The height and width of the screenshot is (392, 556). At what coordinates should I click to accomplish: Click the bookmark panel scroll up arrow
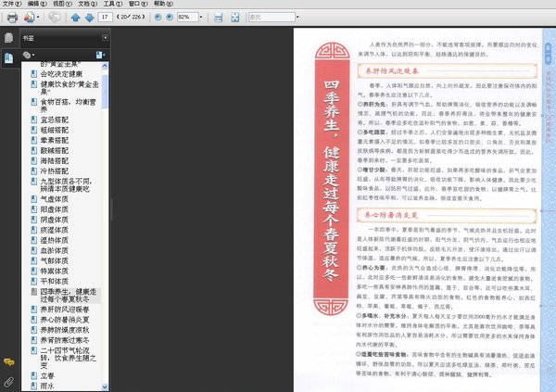point(105,66)
